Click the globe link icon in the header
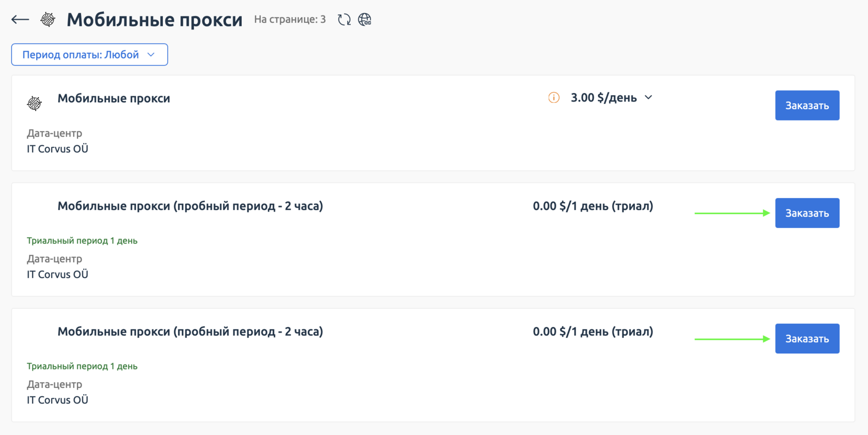 click(365, 19)
